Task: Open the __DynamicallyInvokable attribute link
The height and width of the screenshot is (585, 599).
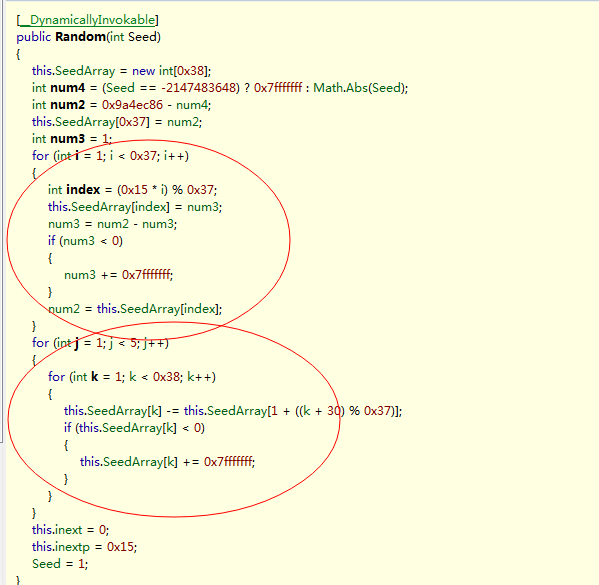Action: (87, 20)
